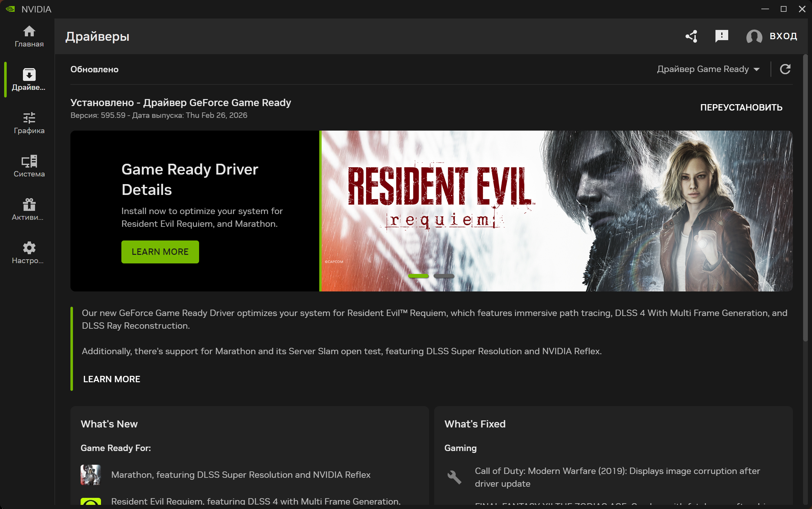Click the green LEARN MORE banner button
The width and height of the screenshot is (812, 509).
[x=160, y=252]
